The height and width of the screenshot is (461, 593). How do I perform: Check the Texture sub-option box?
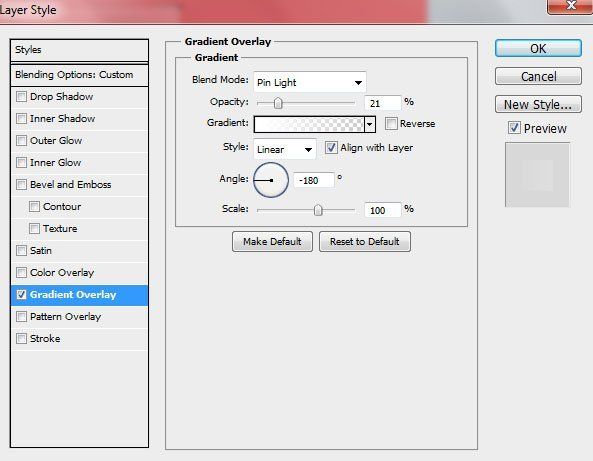[34, 228]
